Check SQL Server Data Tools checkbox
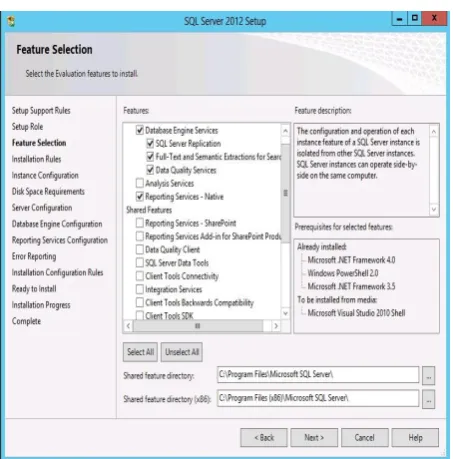453x459 pixels. (x=140, y=263)
